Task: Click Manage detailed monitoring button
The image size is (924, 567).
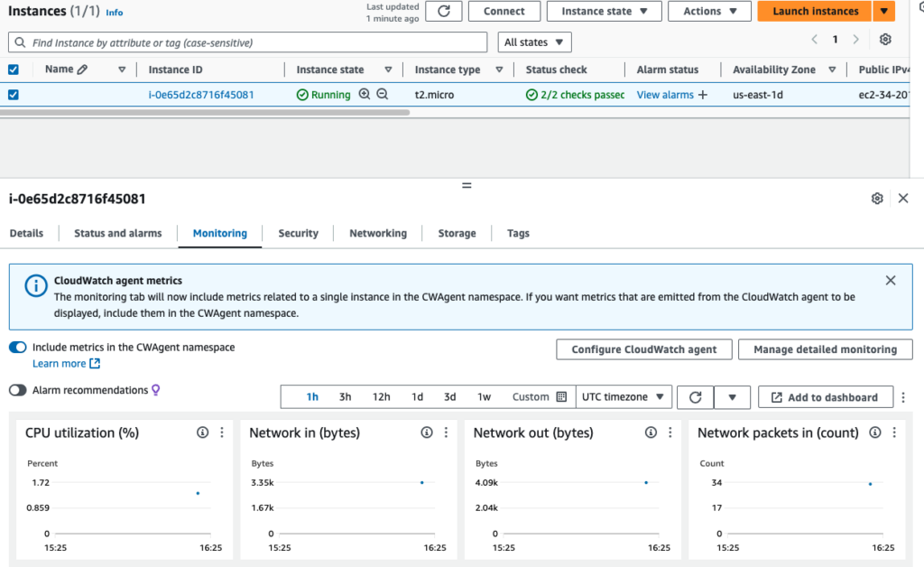Action: pyautogui.click(x=825, y=349)
